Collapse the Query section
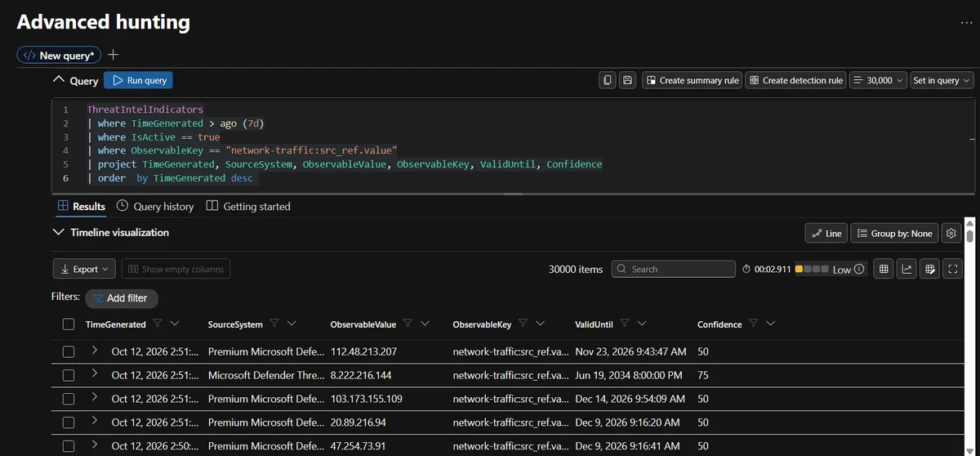The width and height of the screenshot is (980, 456). pyautogui.click(x=58, y=80)
